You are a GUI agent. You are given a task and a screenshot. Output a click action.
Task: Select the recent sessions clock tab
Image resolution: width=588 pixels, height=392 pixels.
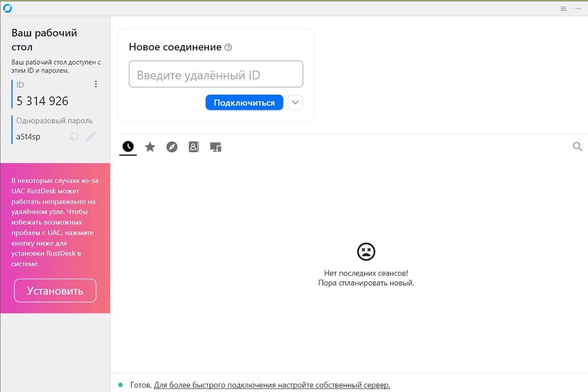tap(128, 147)
